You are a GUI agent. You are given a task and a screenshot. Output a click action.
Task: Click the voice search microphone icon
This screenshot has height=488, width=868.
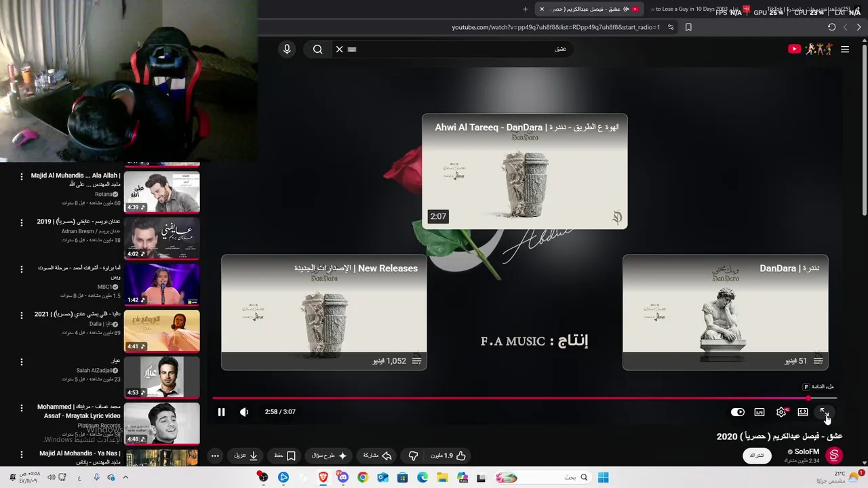click(x=287, y=49)
